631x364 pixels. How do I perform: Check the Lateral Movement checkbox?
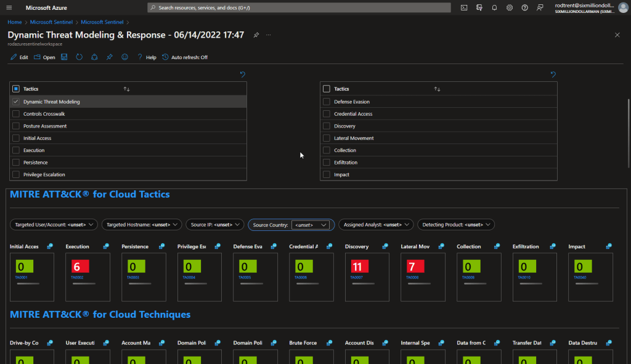click(x=327, y=138)
